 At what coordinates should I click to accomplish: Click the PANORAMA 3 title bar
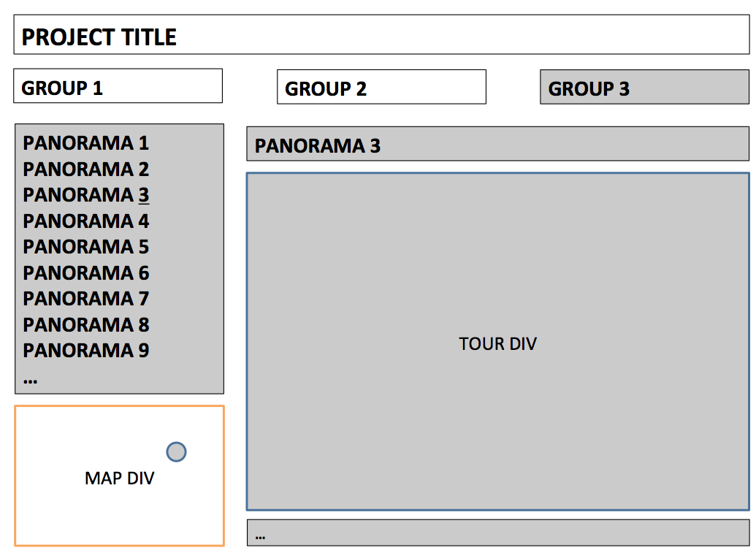click(497, 144)
